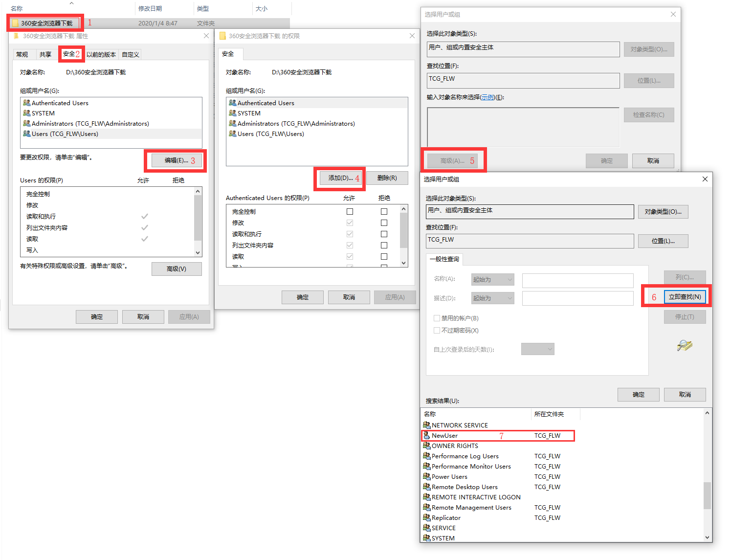Viewport: 731px width, 560px height.
Task: Check 完全控制 allow checkbox in 的权限 window
Action: tap(350, 211)
